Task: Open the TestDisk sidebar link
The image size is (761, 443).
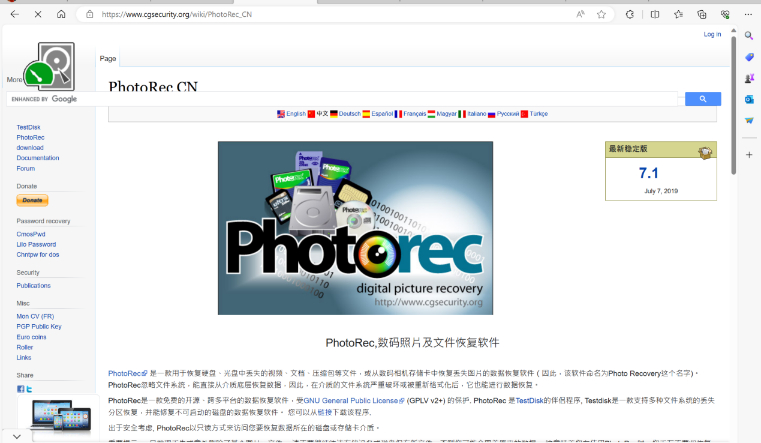Action: pyautogui.click(x=28, y=127)
